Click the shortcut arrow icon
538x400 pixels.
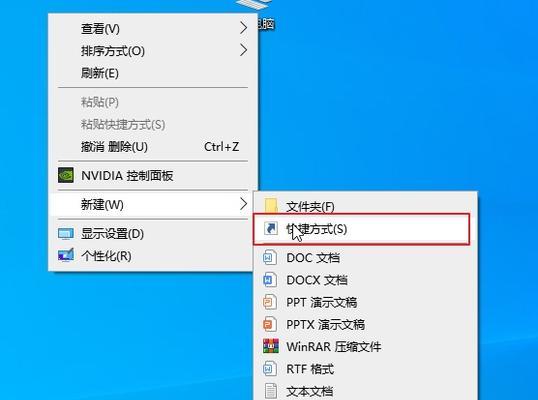tap(271, 228)
